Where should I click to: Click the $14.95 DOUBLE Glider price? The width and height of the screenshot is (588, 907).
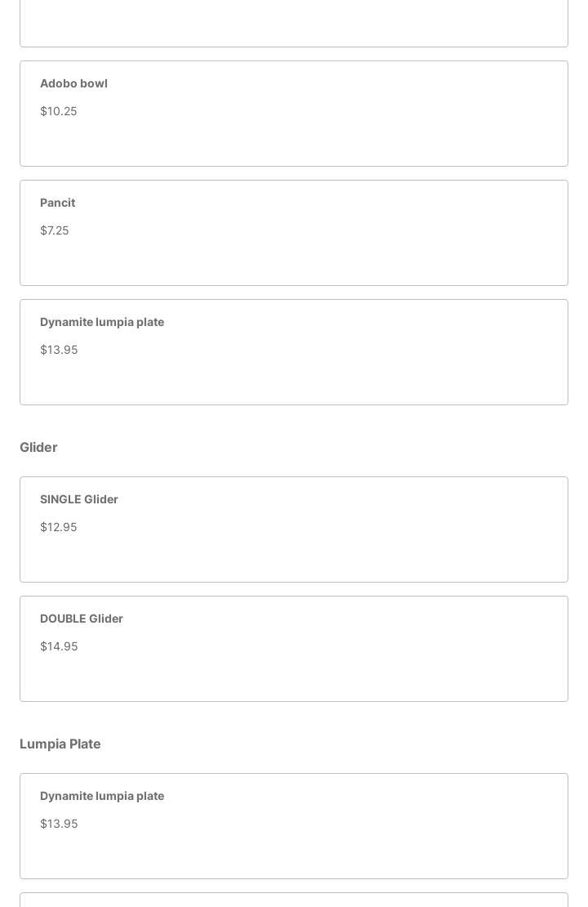[59, 646]
